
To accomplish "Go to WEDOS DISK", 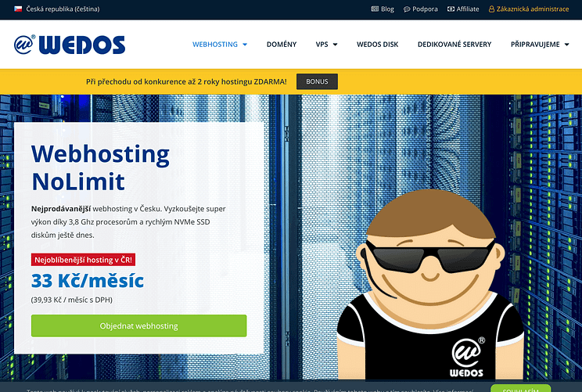I will [377, 44].
